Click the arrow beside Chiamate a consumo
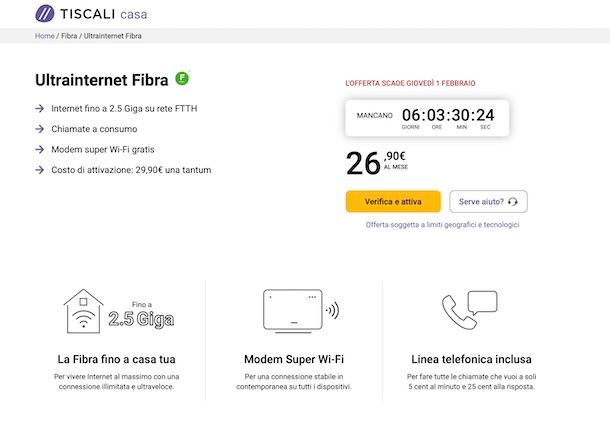 point(40,129)
